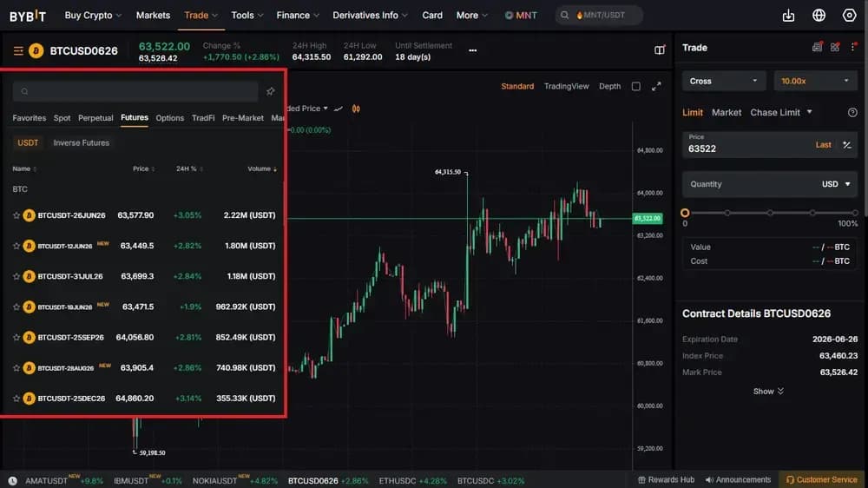Favorite BTCUSDT-25DEC26 with the star

point(16,399)
